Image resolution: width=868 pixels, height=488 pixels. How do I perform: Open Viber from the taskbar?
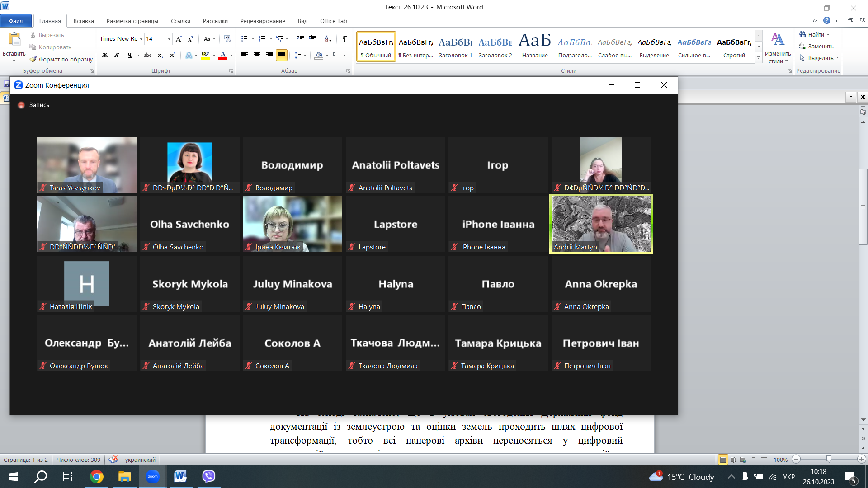208,477
